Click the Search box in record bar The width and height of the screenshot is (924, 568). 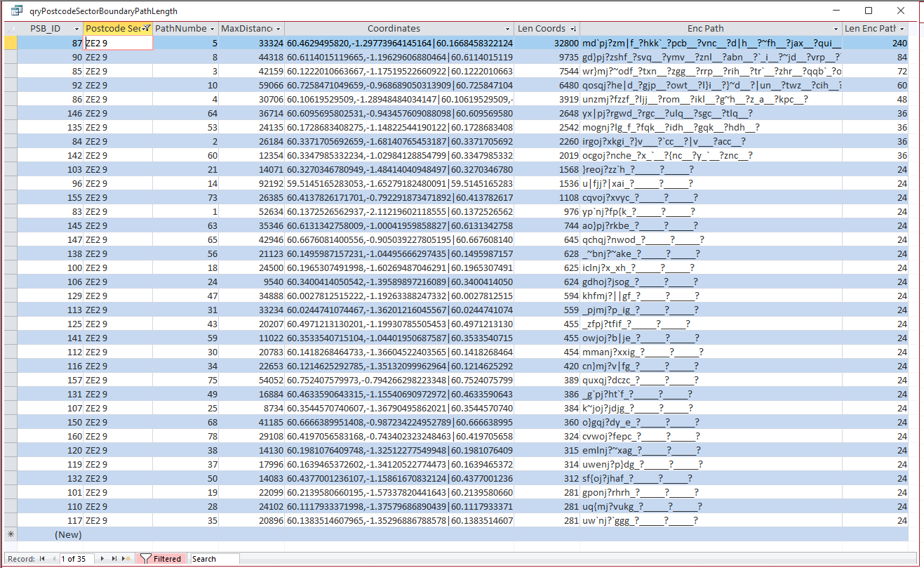point(215,559)
